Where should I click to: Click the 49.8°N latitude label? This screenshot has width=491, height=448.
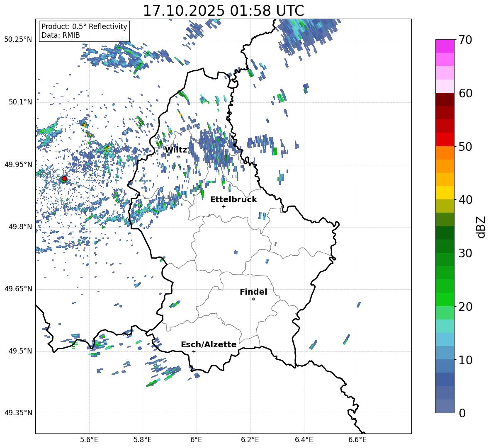[x=20, y=227]
